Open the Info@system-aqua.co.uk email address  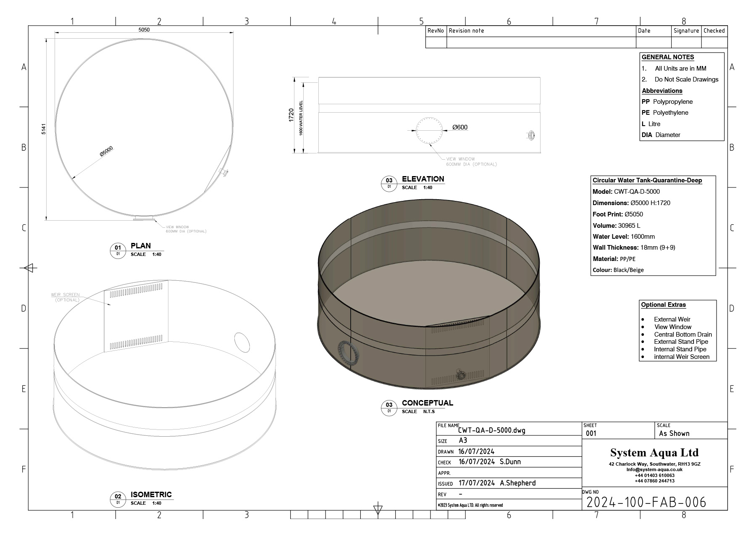click(x=654, y=470)
